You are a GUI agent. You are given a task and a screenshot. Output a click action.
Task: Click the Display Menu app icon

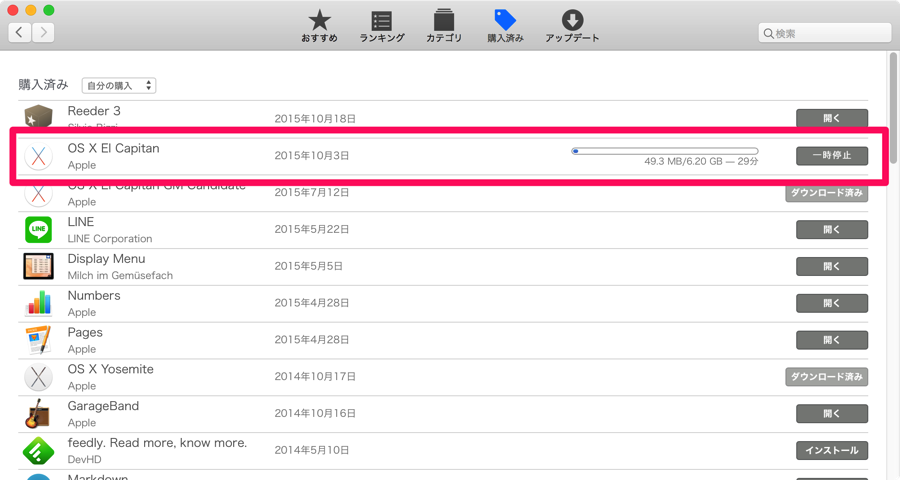pos(38,266)
